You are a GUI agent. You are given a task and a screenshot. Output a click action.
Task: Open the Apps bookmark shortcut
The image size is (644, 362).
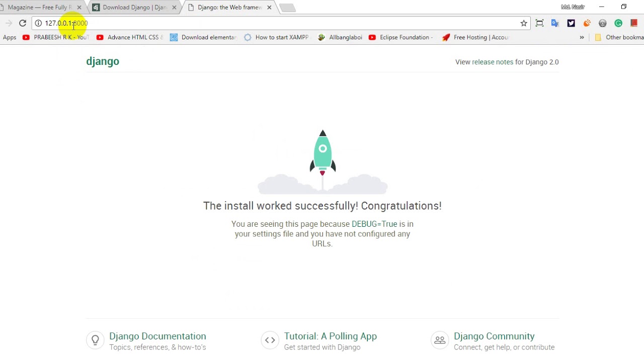pos(10,37)
